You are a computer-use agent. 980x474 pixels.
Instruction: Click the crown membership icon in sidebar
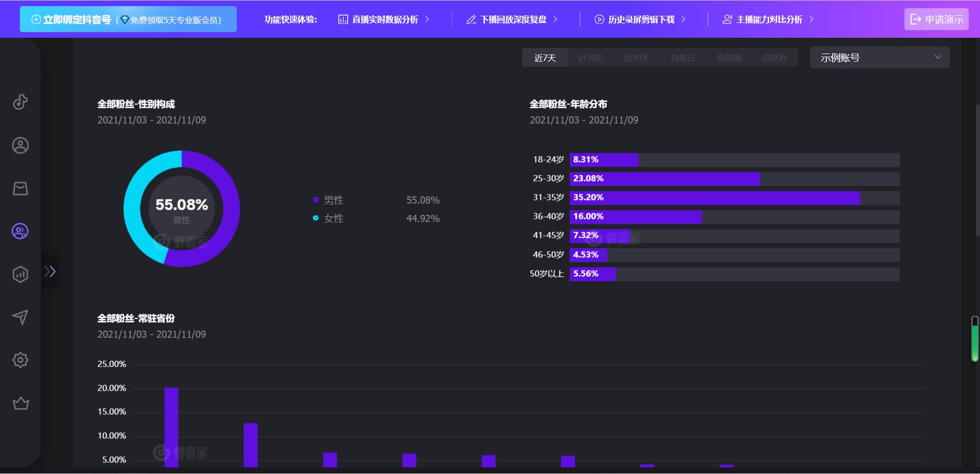[20, 403]
